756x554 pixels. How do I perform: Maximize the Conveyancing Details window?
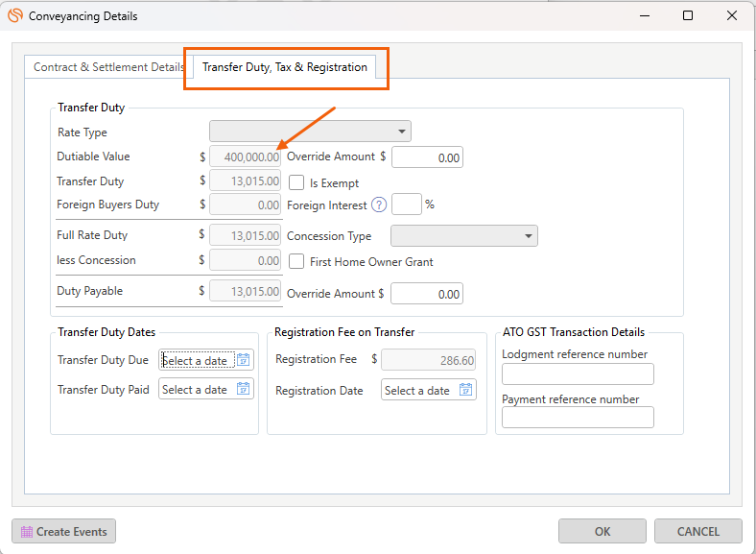[x=688, y=15]
